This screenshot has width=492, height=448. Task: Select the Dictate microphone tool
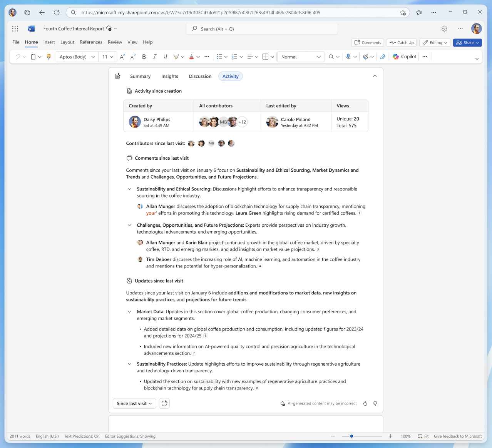tap(348, 57)
